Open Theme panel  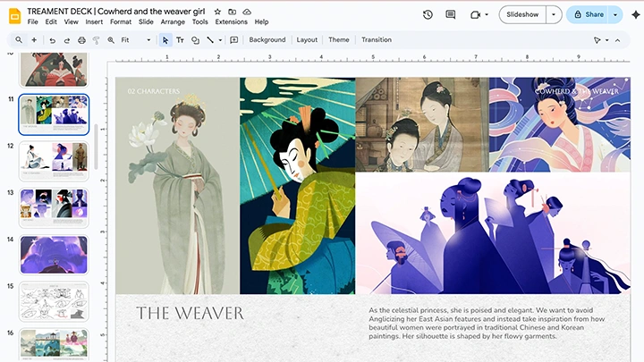pyautogui.click(x=339, y=40)
